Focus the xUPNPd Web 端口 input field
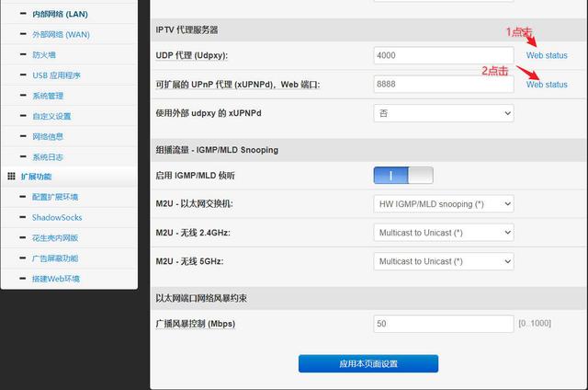Image resolution: width=588 pixels, height=390 pixels. pos(444,84)
